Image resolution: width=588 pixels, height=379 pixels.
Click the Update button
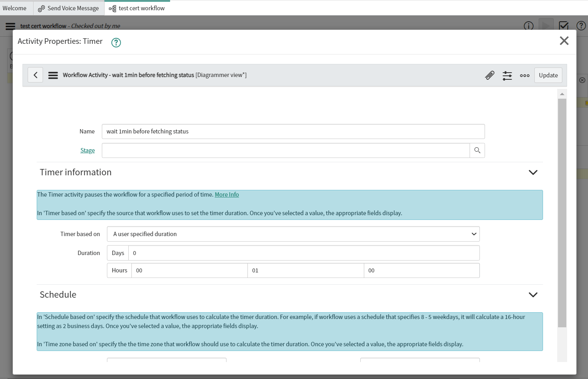click(x=548, y=75)
